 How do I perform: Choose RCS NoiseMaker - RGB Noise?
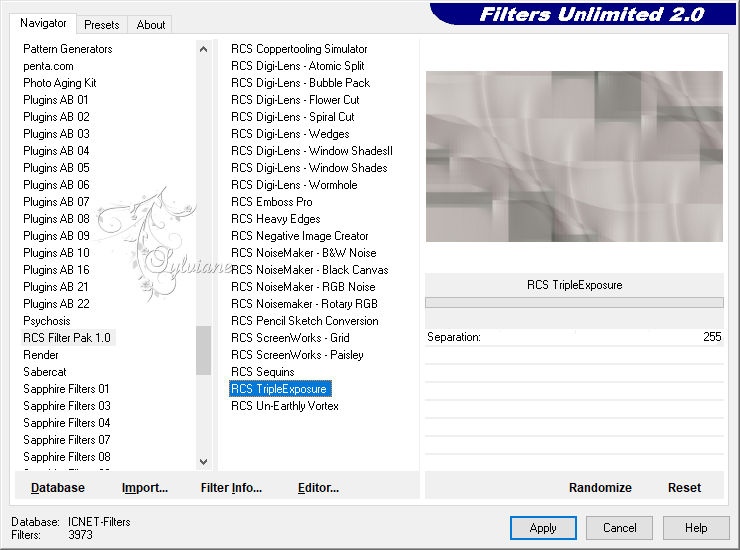[303, 287]
